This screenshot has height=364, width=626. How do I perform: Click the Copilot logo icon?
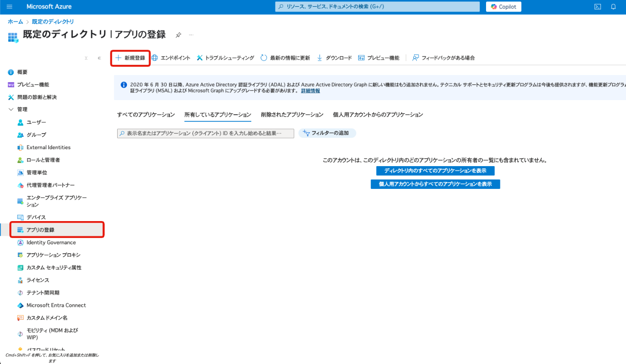(494, 7)
